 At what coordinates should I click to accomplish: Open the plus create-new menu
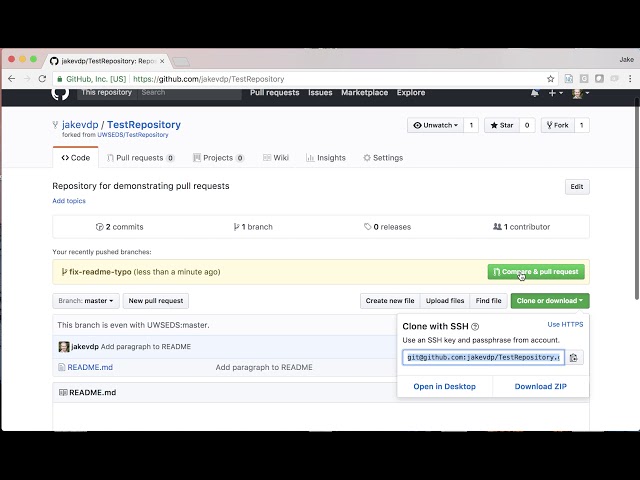(556, 93)
